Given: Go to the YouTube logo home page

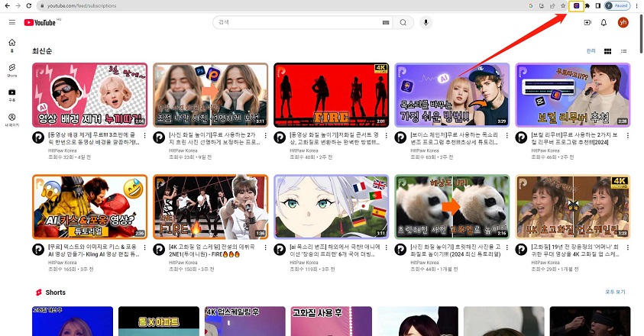Looking at the screenshot, I should tap(40, 23).
